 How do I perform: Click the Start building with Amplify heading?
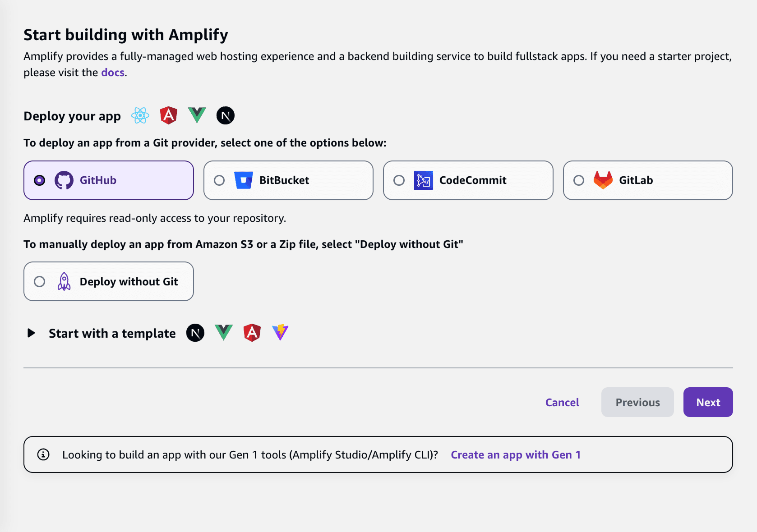[x=126, y=35]
